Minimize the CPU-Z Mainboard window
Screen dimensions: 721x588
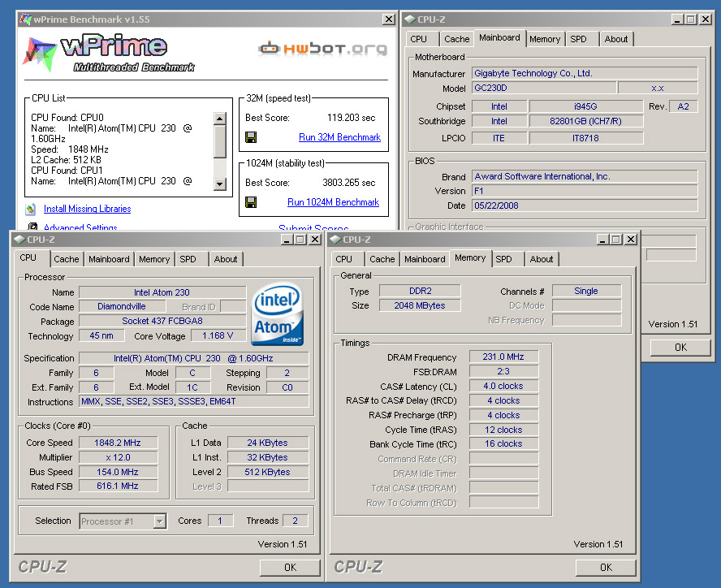point(677,19)
